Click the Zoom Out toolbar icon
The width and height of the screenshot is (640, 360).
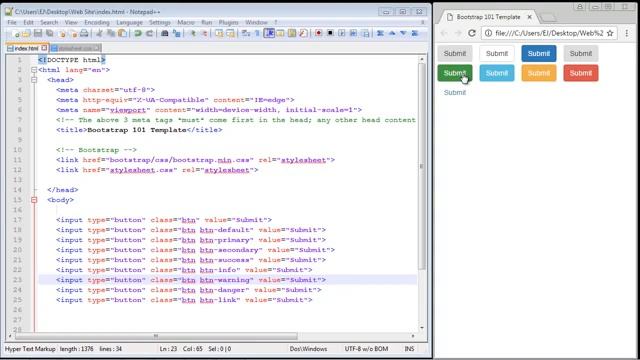pos(205,33)
